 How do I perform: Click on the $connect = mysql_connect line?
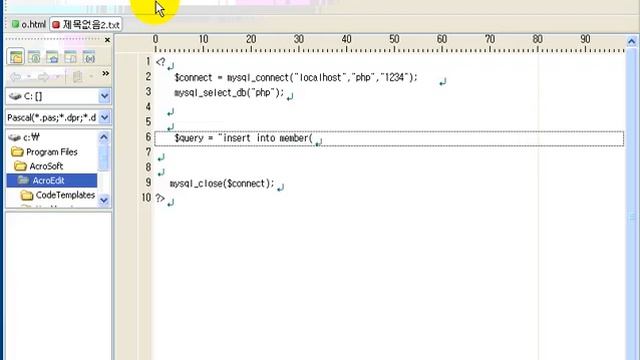(x=296, y=78)
